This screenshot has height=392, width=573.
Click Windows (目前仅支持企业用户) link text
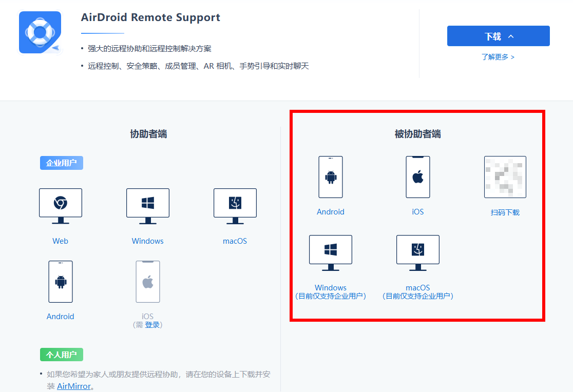click(x=331, y=292)
